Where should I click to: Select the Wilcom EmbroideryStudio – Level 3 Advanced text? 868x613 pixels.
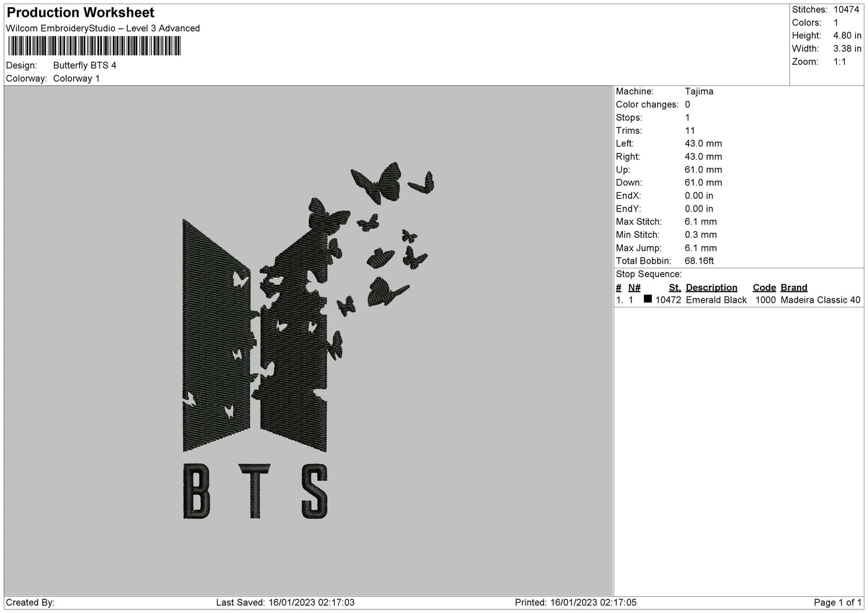[x=103, y=28]
